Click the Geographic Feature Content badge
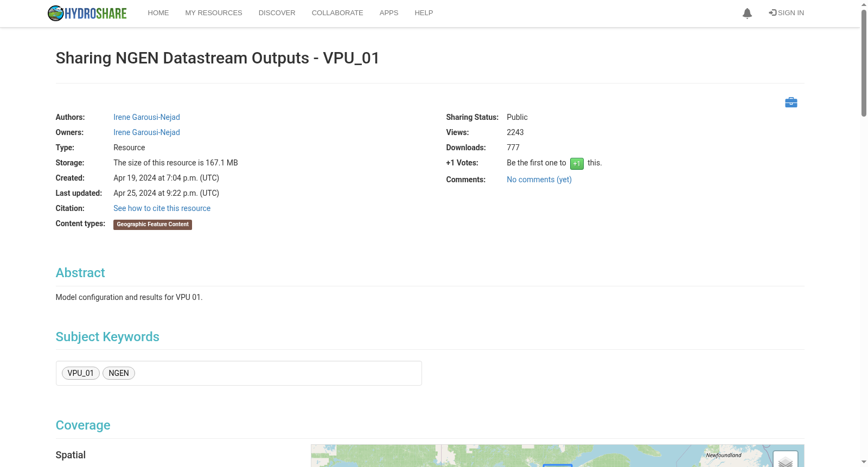 click(x=152, y=225)
